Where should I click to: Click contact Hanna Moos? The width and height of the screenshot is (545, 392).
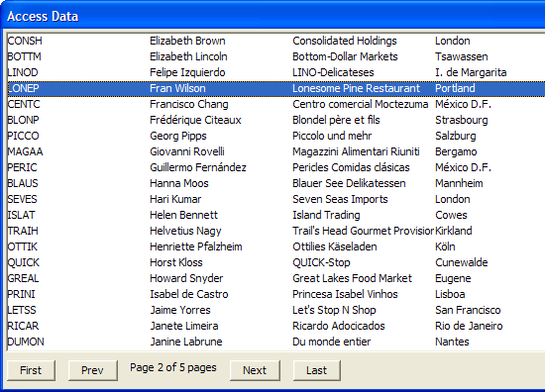[x=179, y=183]
